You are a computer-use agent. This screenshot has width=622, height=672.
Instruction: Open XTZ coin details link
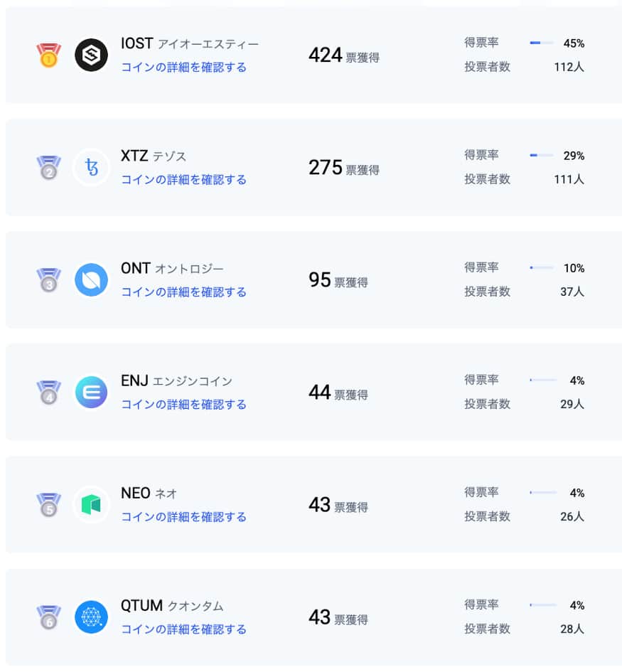pos(184,180)
